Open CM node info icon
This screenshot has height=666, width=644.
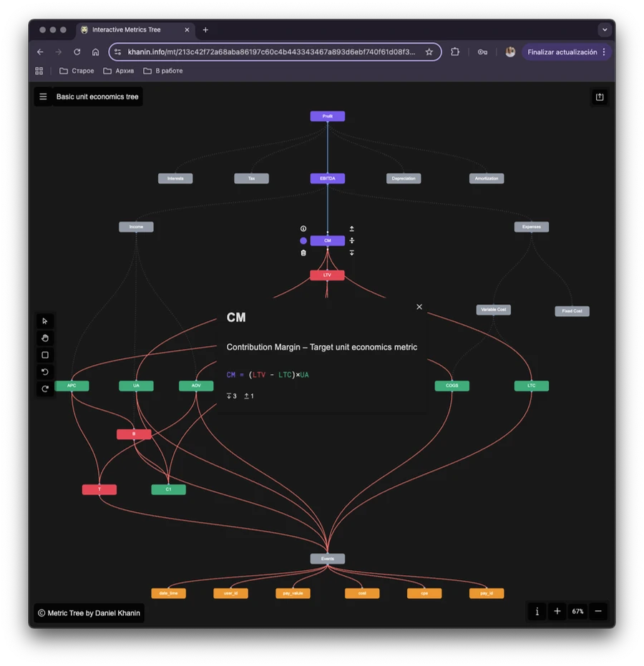click(303, 228)
